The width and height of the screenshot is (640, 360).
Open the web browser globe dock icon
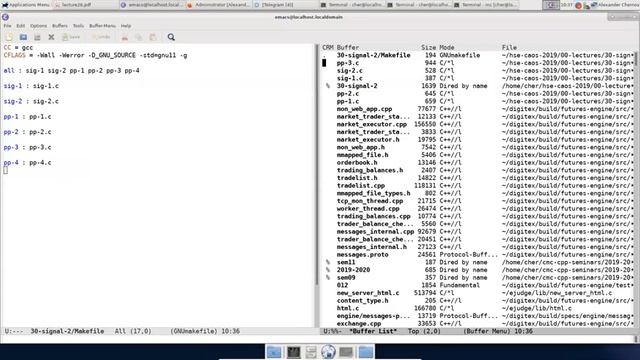coord(328,352)
